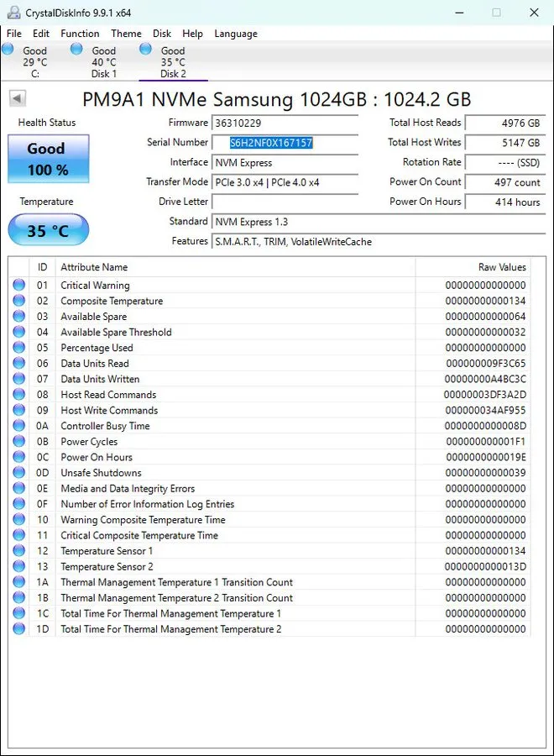Click the Transfer Mode value field
Viewport: 554px width, 756px height.
click(x=285, y=182)
